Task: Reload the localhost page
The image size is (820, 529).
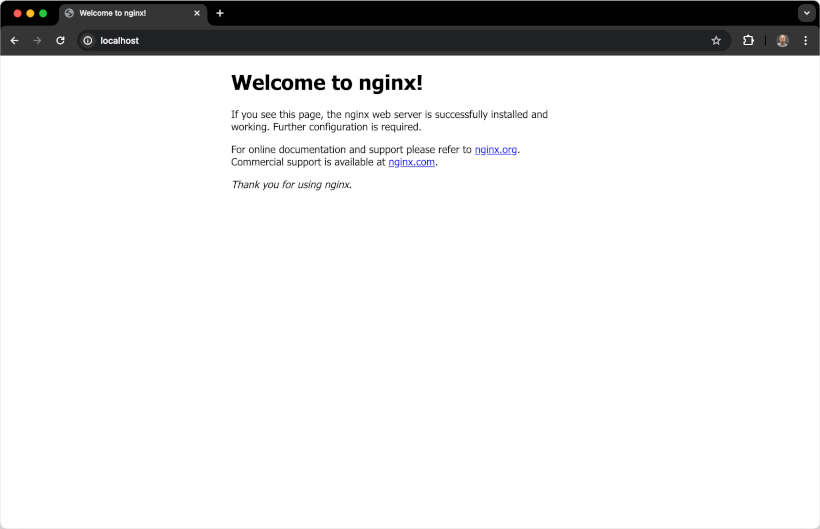Action: point(60,41)
